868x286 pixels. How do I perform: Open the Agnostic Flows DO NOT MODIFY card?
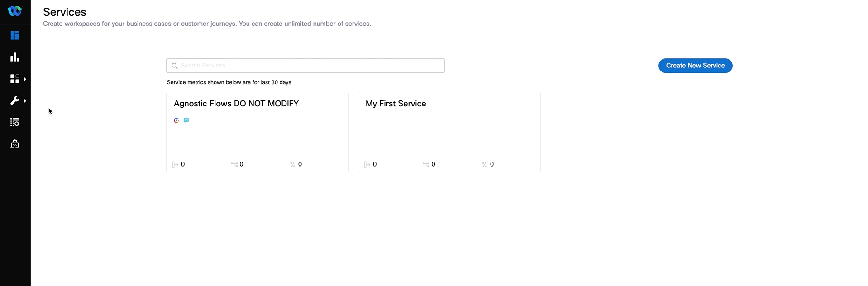click(x=258, y=133)
